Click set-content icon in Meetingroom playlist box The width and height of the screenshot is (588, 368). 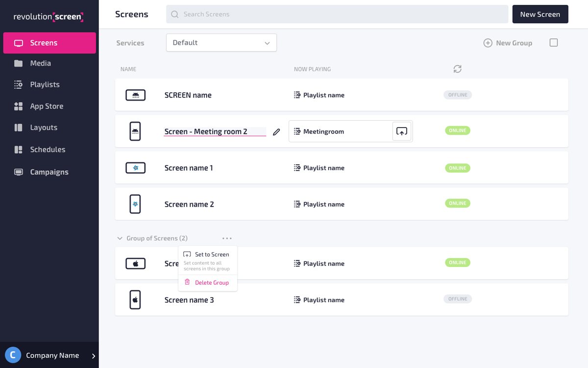(402, 131)
